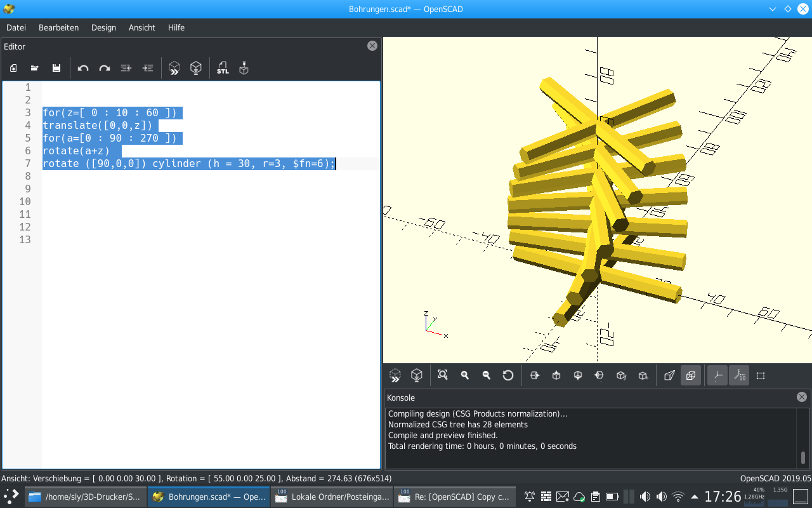The image size is (812, 508).
Task: Zoom in on the 3D view
Action: [465, 375]
